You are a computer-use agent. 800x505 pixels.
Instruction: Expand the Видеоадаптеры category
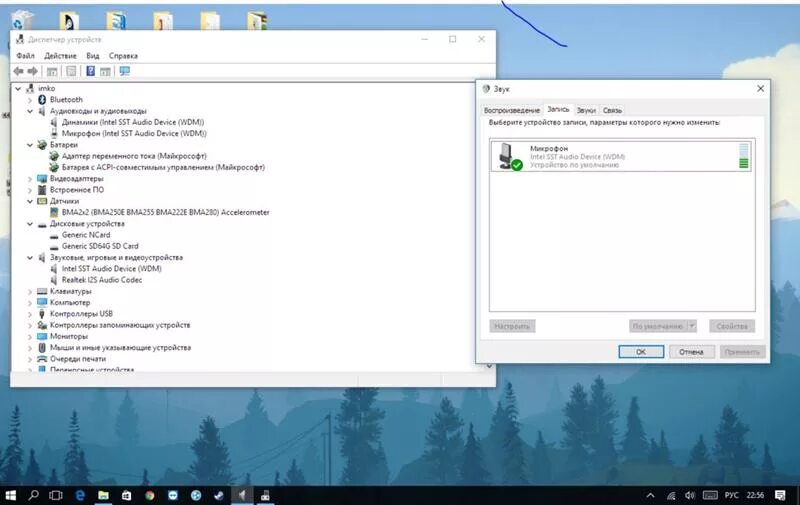(30, 179)
